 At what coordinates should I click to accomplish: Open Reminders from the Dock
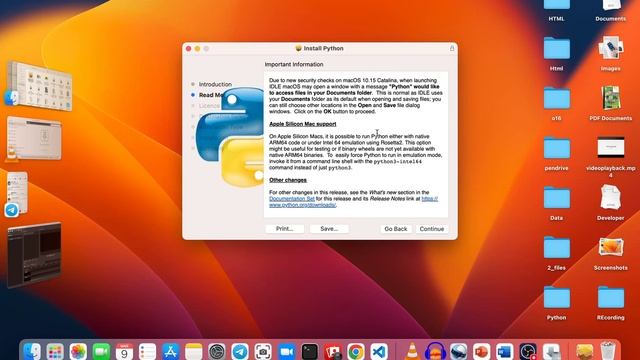[147, 351]
